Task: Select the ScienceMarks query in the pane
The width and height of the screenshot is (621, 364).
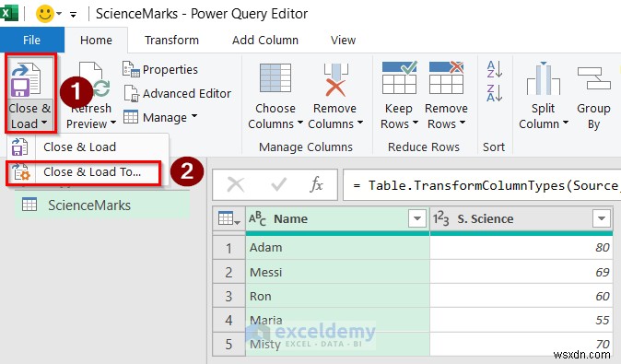Action: pyautogui.click(x=102, y=205)
